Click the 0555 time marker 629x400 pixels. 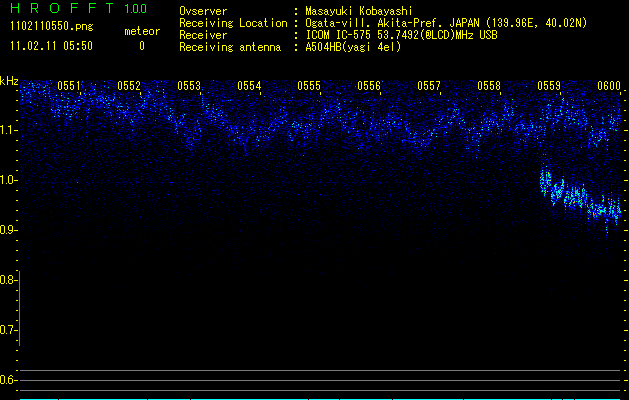coord(309,86)
